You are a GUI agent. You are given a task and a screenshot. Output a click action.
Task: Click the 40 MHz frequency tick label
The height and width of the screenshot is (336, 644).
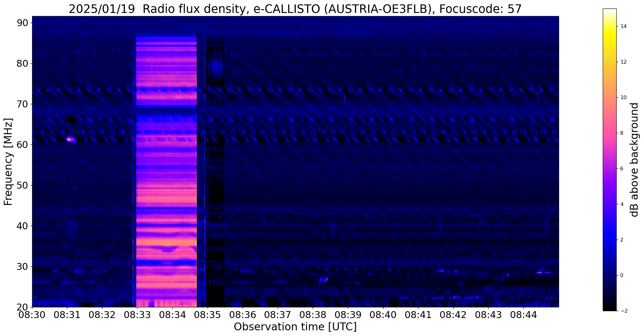tap(23, 226)
